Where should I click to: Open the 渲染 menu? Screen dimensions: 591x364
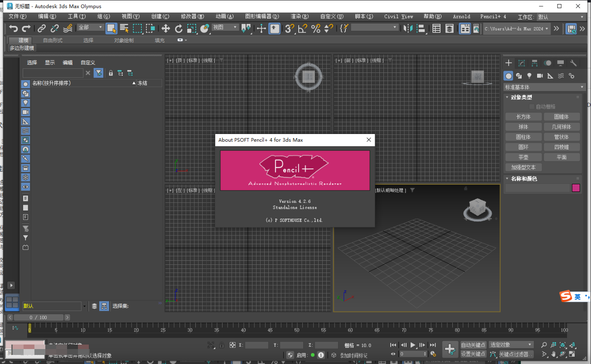[299, 16]
